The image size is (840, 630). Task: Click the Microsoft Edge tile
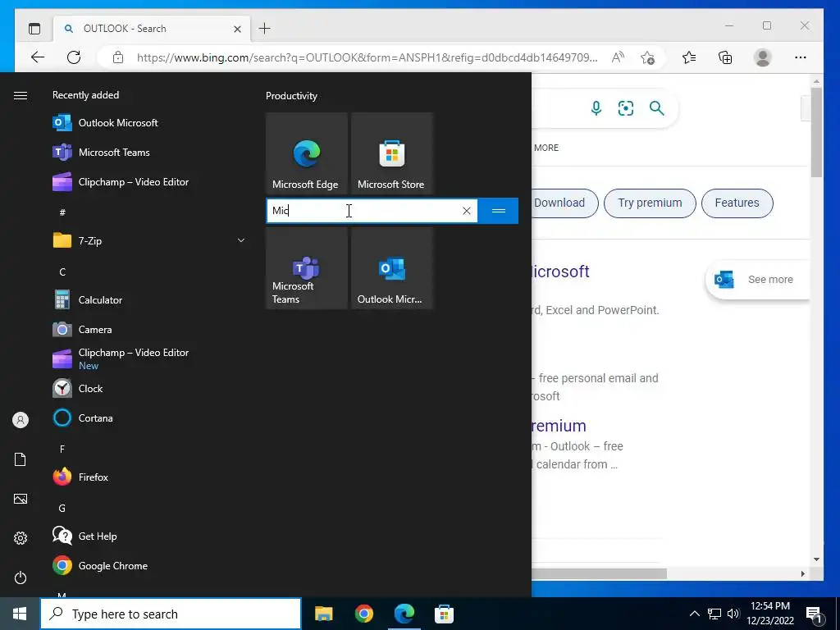point(307,153)
